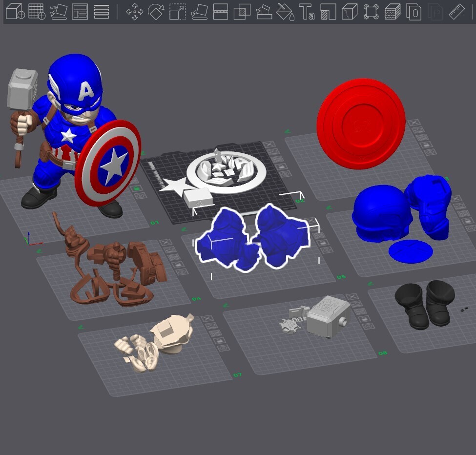
Task: Remove plate 04 using its X icon
Action: [x=166, y=242]
